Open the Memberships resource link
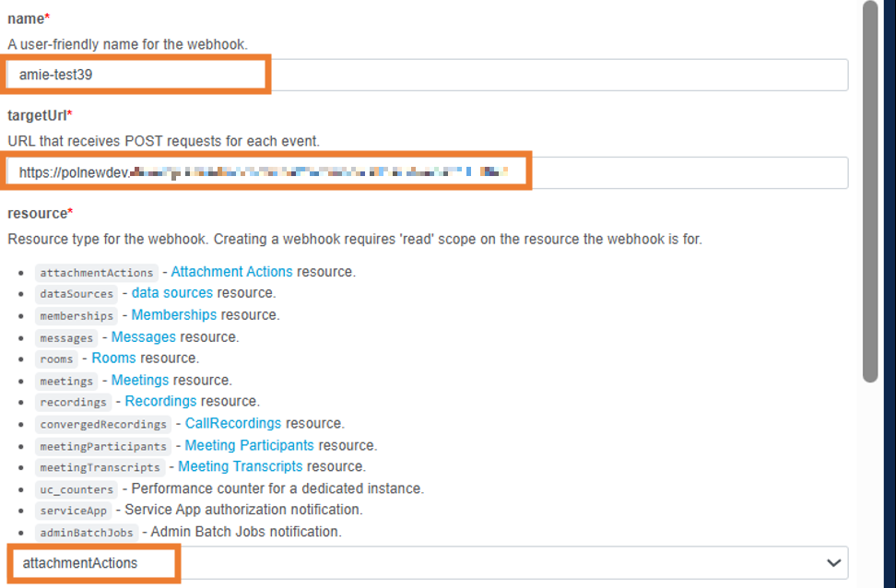896x588 pixels. 174,315
